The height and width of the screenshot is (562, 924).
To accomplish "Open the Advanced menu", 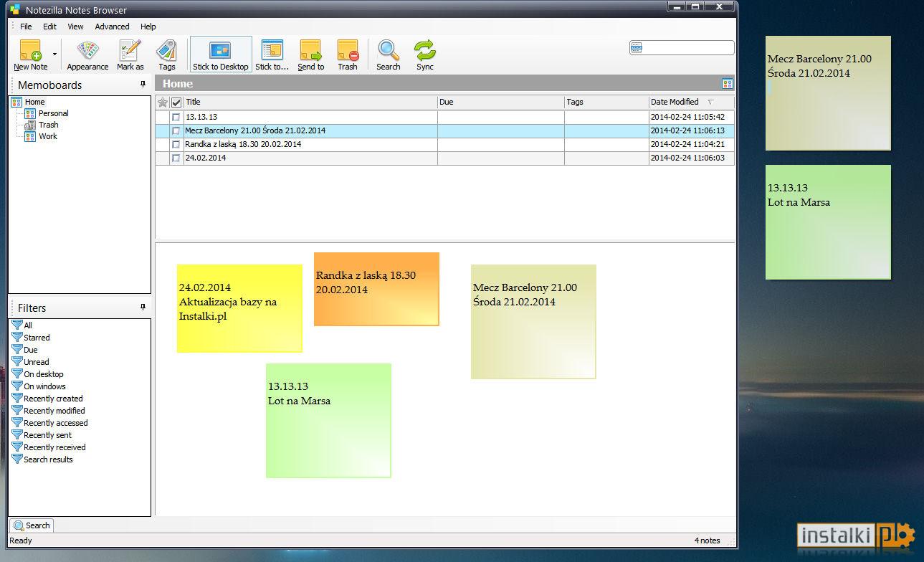I will [x=112, y=27].
